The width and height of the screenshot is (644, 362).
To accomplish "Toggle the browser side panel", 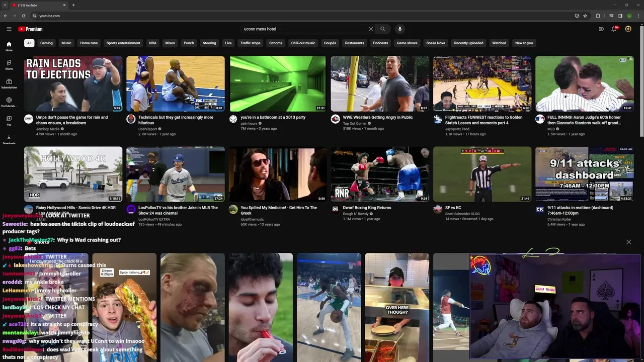I will click(620, 16).
